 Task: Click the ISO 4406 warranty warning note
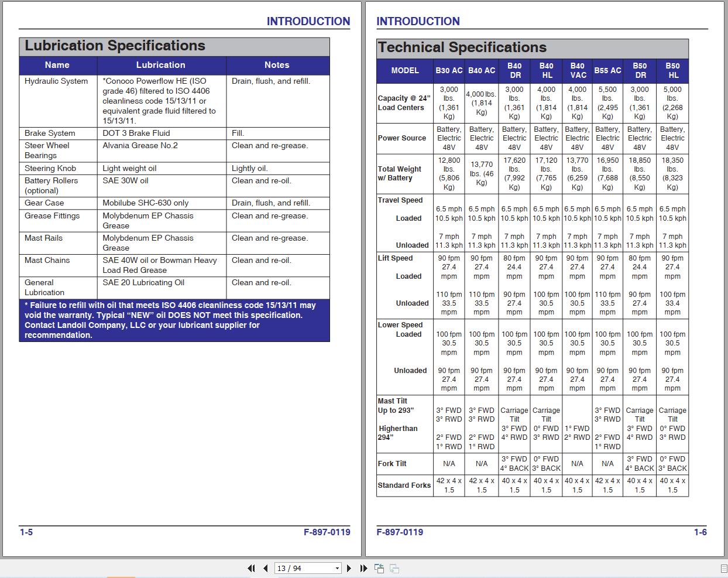point(174,320)
